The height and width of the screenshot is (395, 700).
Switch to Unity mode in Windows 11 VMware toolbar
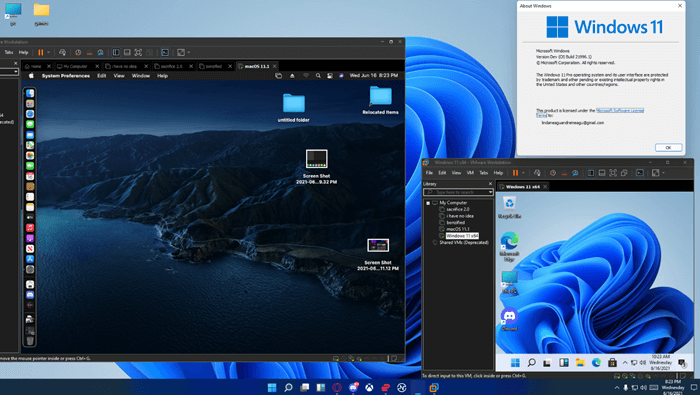click(x=624, y=173)
